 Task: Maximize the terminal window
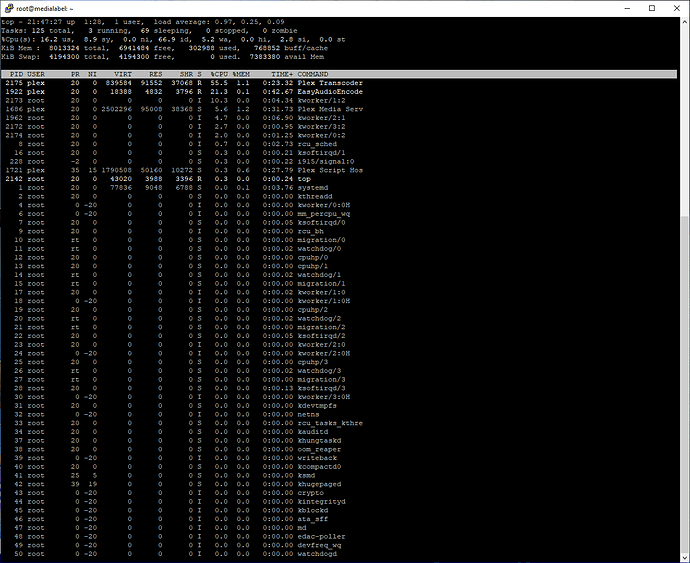[652, 8]
